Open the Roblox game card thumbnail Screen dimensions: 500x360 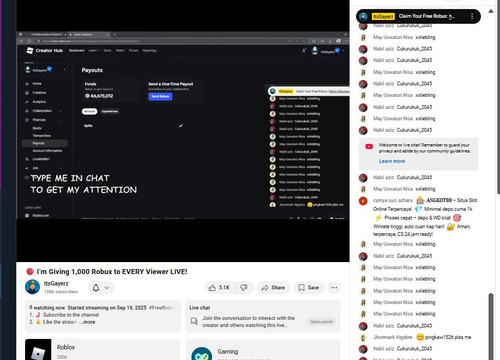tap(38, 349)
